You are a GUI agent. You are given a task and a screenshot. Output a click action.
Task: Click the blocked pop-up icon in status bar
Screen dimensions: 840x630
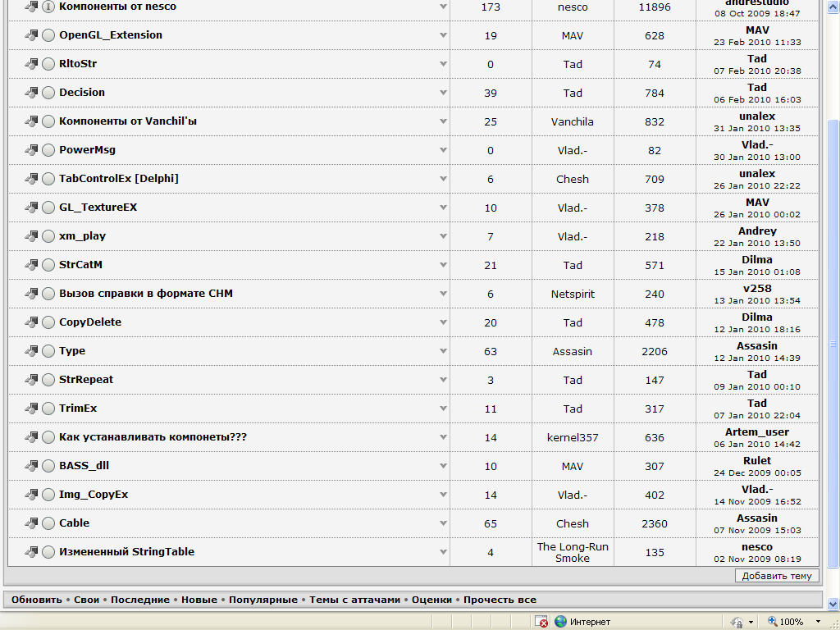coord(542,622)
